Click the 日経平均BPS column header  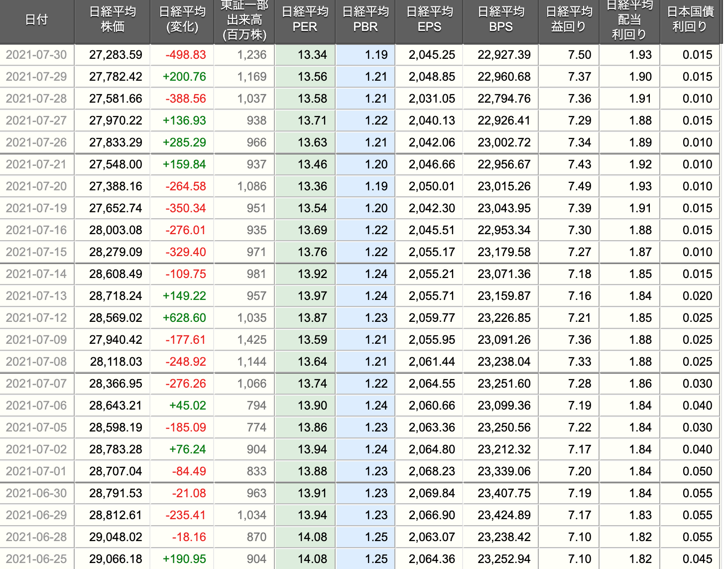[500, 20]
